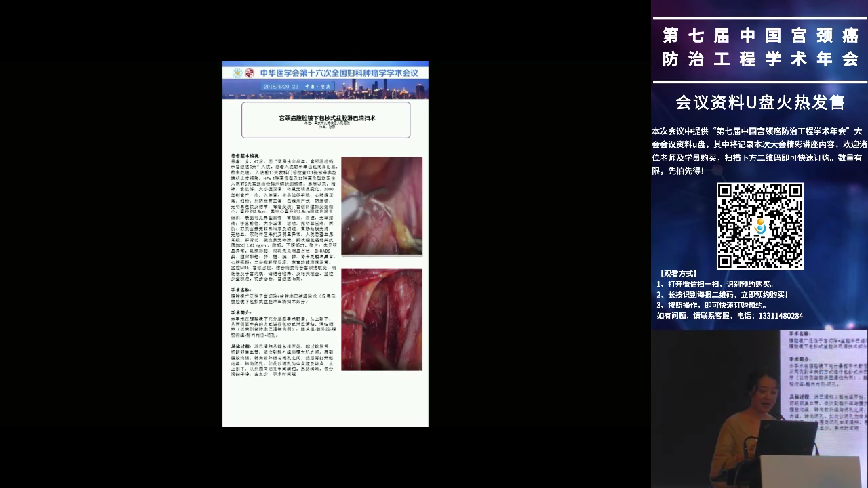Click the small logo inside the QR code
Image resolution: width=868 pixels, height=488 pixels.
coord(760,226)
